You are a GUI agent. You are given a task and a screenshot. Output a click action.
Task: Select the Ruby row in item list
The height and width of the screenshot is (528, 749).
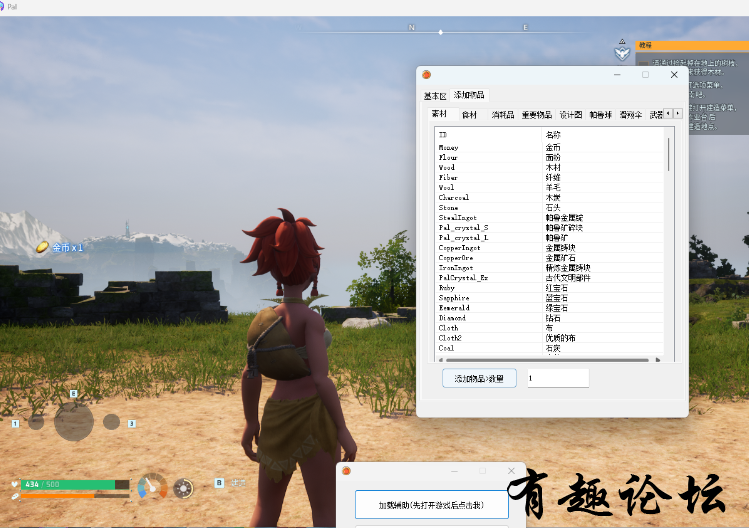(x=550, y=288)
